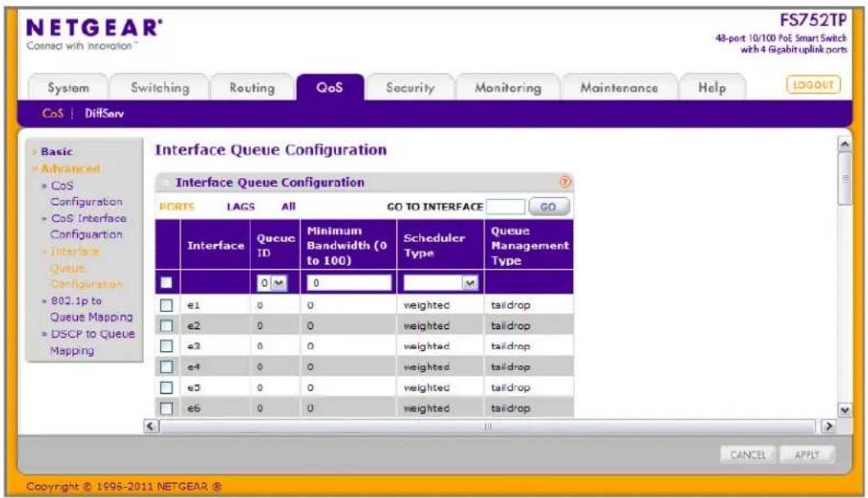Viewport: 868px width, 498px height.
Task: Toggle the select-all checkbox in header row
Action: click(166, 282)
